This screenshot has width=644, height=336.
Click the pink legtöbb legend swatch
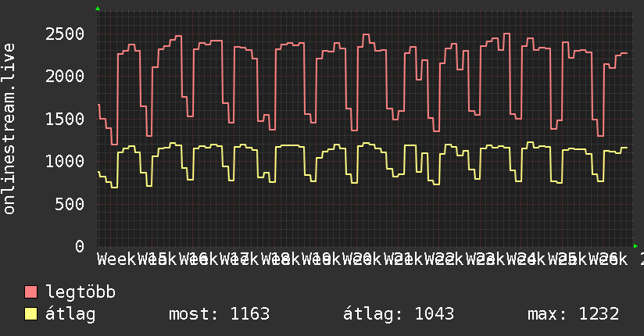[30, 292]
